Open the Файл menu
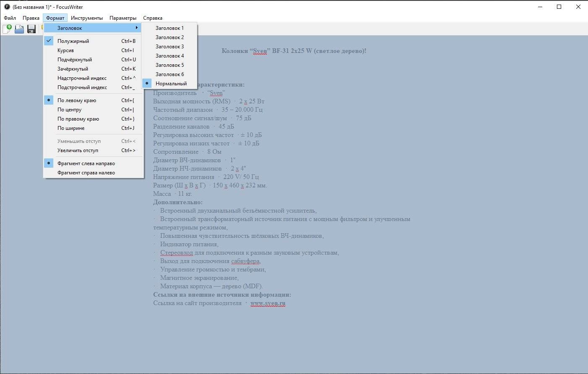Screen dimensions: 588x374 pos(10,18)
